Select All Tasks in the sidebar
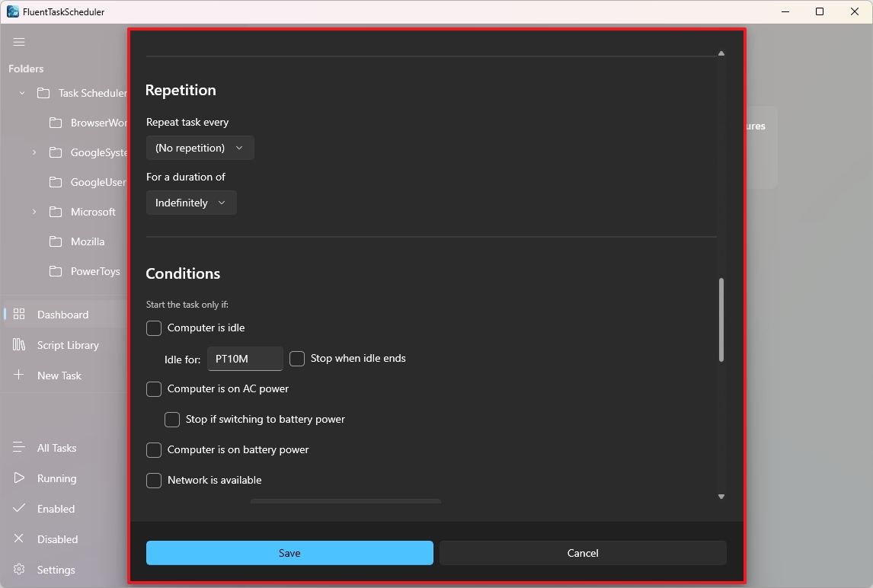Image resolution: width=873 pixels, height=588 pixels. point(19,448)
